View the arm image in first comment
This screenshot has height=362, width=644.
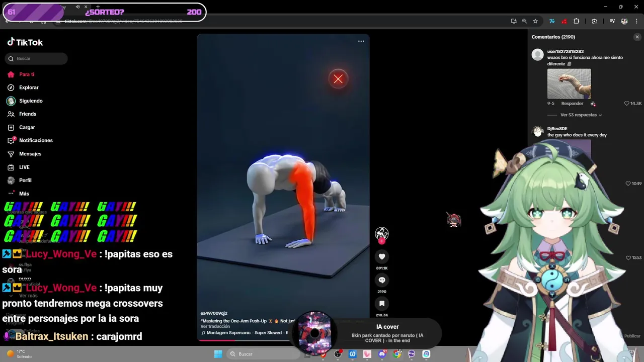point(569,83)
